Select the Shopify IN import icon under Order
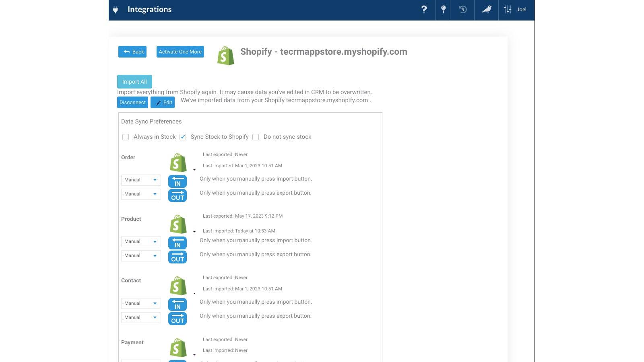The image size is (644, 362). pos(177,181)
